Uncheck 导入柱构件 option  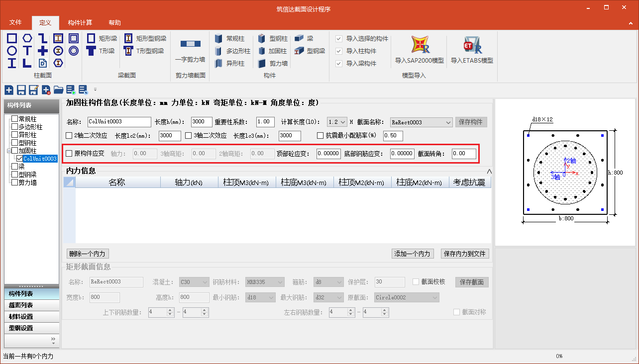(x=339, y=51)
